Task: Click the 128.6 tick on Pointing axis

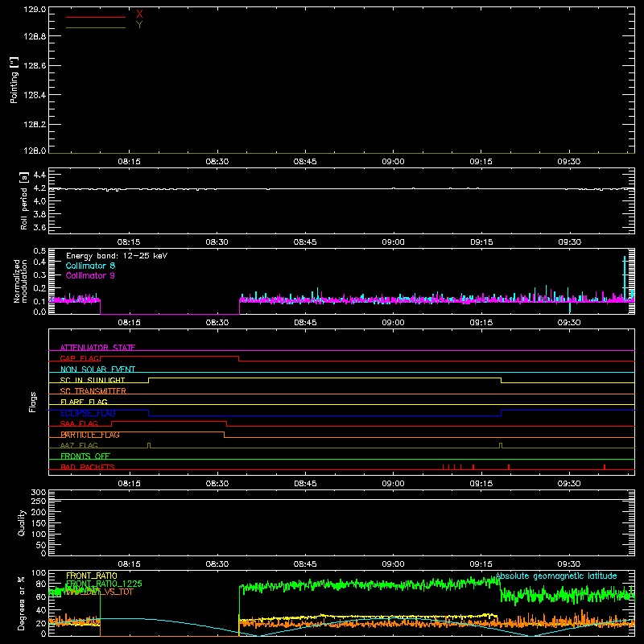Action: point(35,66)
